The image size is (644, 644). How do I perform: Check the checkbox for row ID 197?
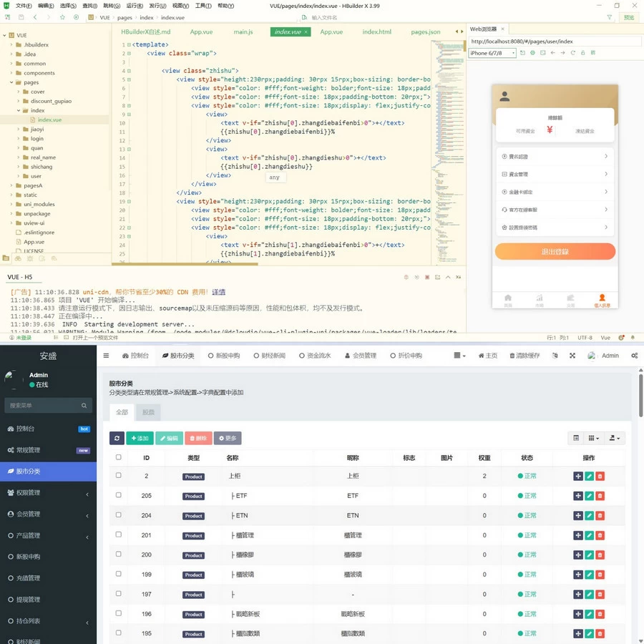coord(118,593)
